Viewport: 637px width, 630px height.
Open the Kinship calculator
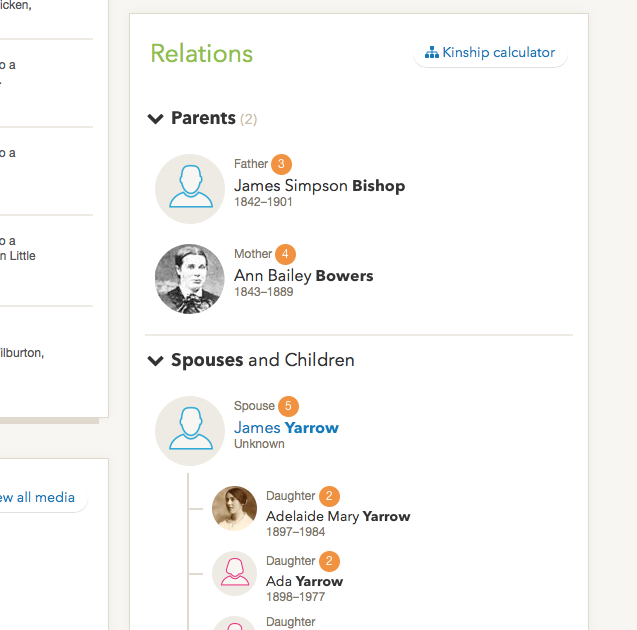point(490,53)
